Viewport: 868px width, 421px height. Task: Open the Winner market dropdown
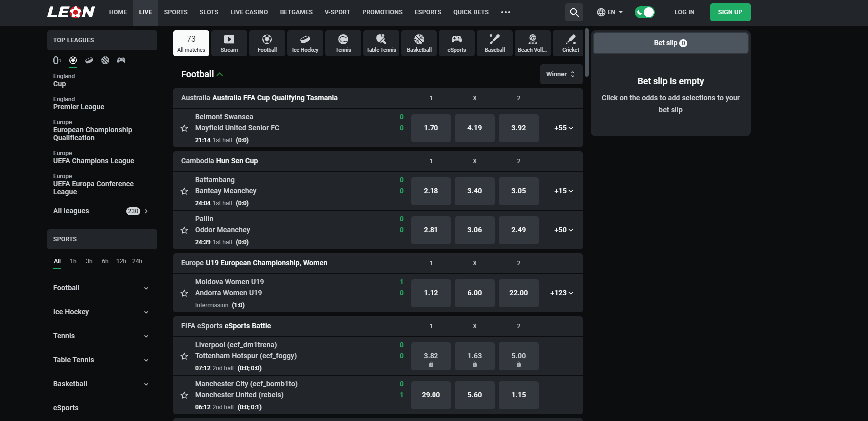(x=561, y=74)
